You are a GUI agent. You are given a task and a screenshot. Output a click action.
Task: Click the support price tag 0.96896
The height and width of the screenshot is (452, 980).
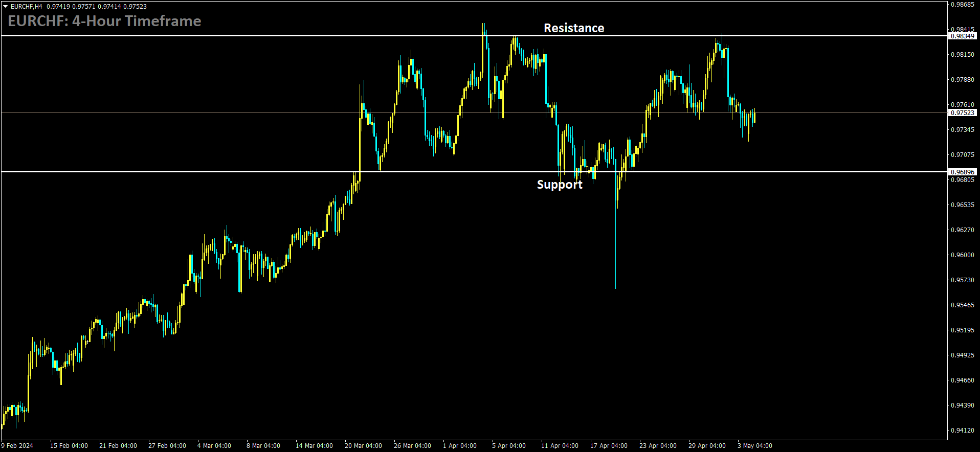[963, 172]
